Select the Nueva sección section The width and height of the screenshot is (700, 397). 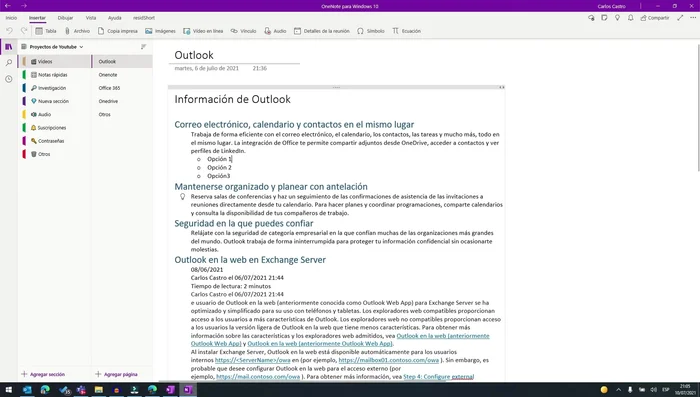[x=54, y=101]
